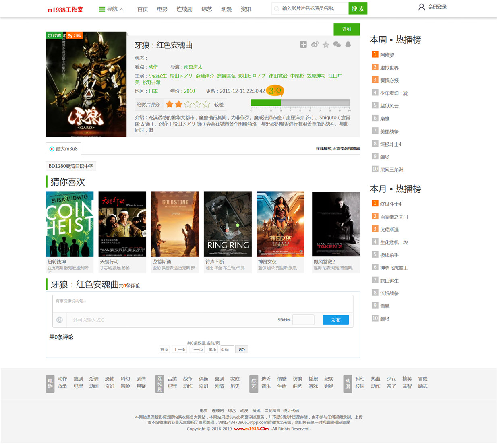Click footer 电影 category block

(50, 384)
